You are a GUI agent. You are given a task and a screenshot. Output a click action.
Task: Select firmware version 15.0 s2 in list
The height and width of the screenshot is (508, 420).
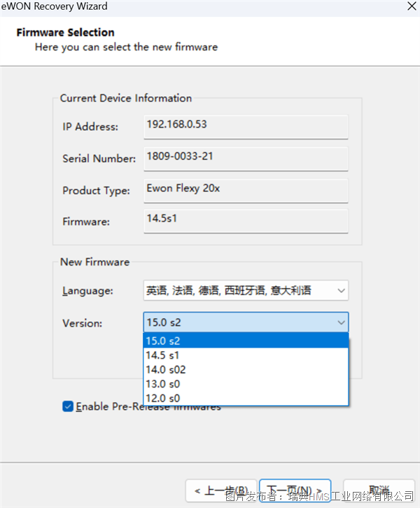pos(246,341)
